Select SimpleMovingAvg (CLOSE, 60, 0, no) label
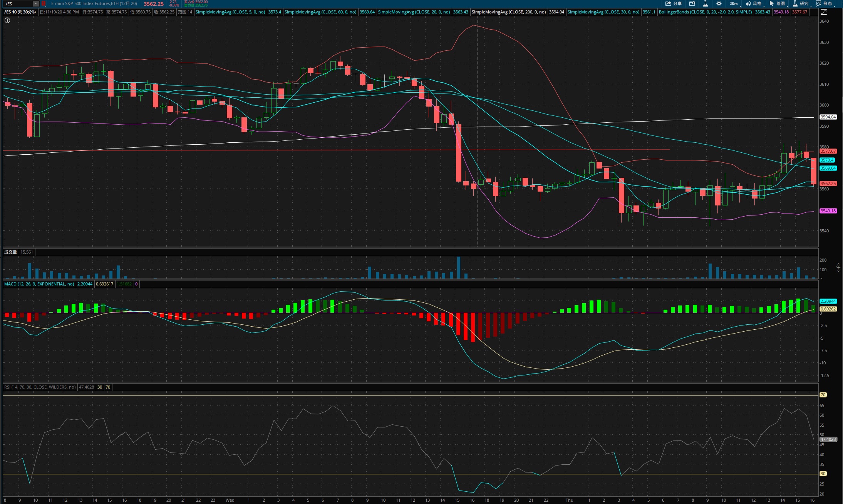Viewport: 843px width, 504px height. pyautogui.click(x=320, y=12)
